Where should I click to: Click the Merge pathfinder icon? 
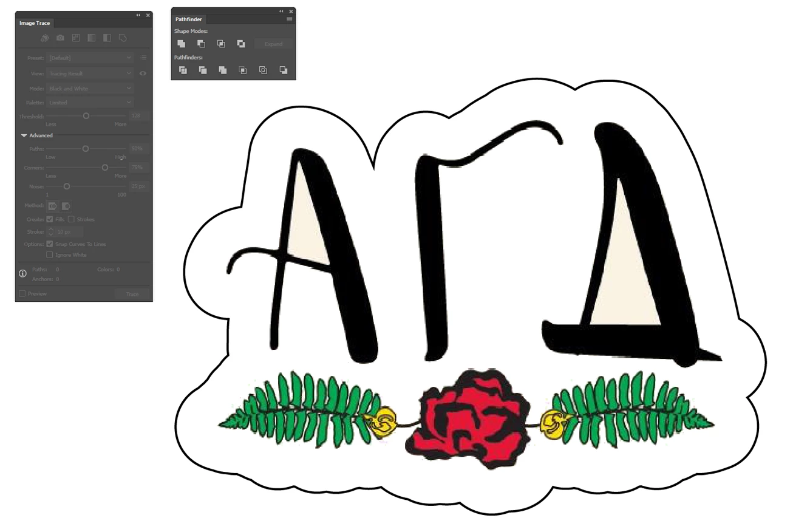(223, 70)
